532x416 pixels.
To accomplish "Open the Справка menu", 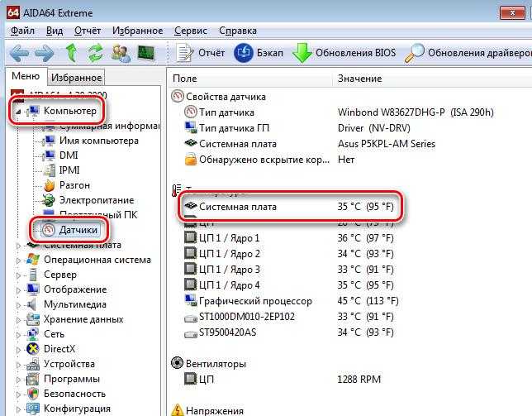I will 238,31.
